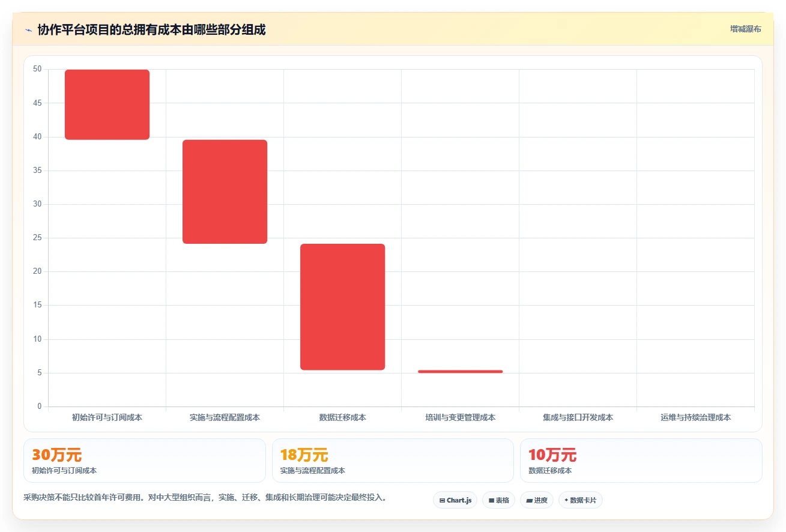Open the 30万元 data card
This screenshot has height=532, width=786.
(144, 461)
